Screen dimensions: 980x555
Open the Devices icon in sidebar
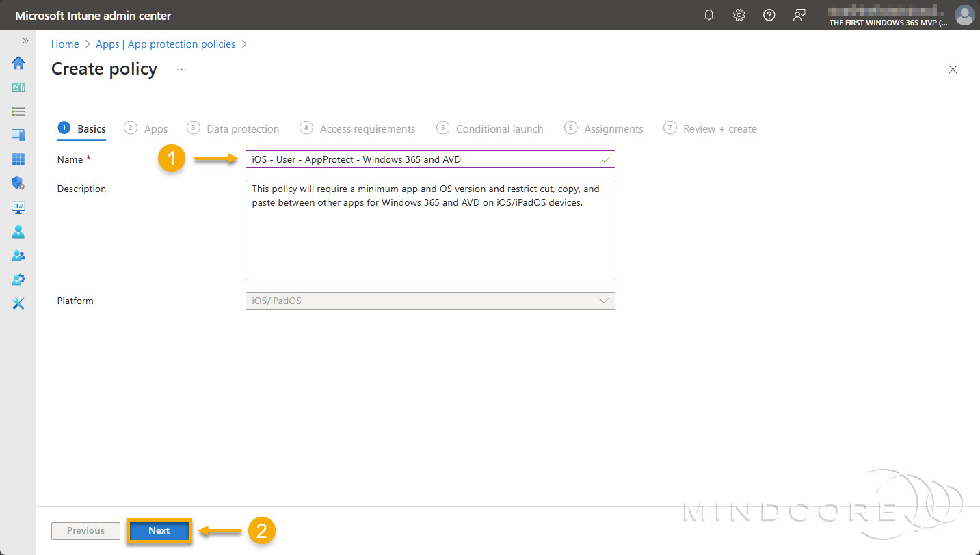point(18,135)
